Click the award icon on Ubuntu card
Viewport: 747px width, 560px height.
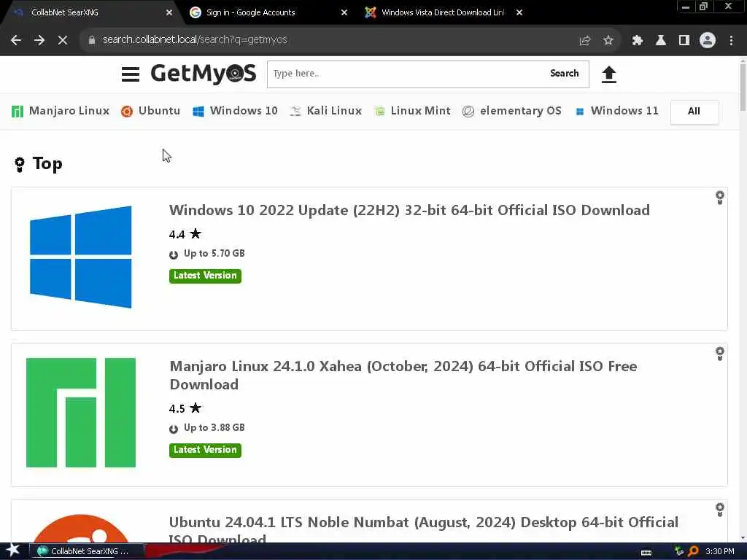pos(720,510)
